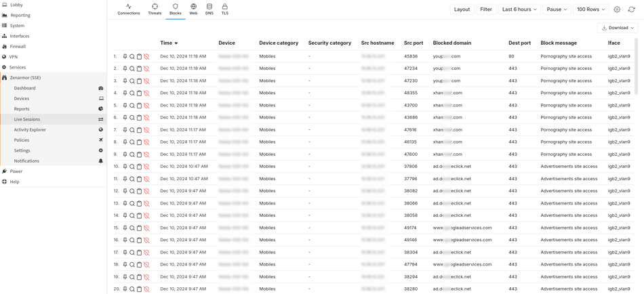Open the Last 6 hours time range dropdown
This screenshot has width=644, height=294.
[x=519, y=9]
